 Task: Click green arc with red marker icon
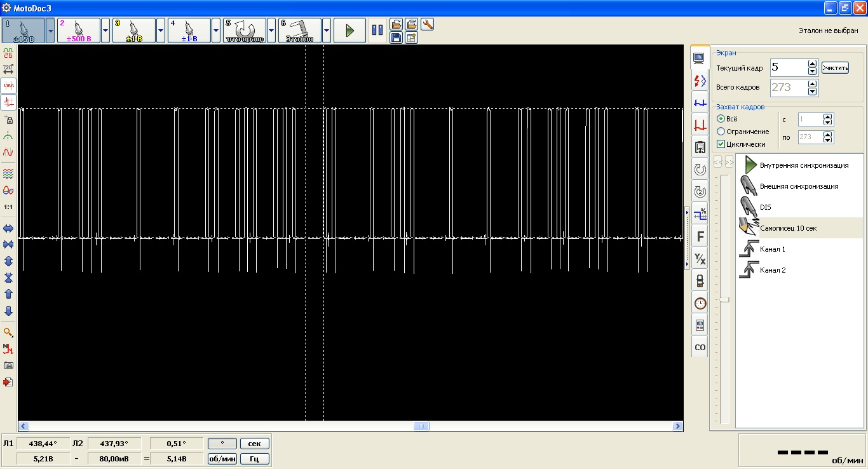[x=8, y=136]
